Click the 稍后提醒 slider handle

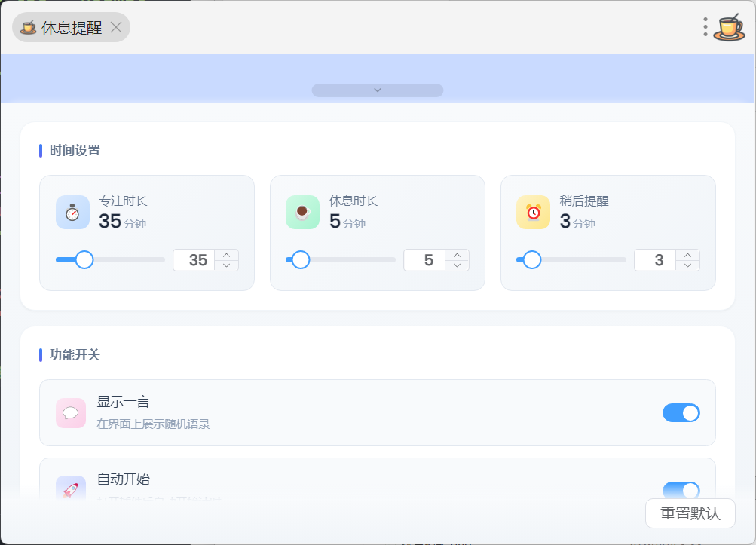tap(532, 259)
